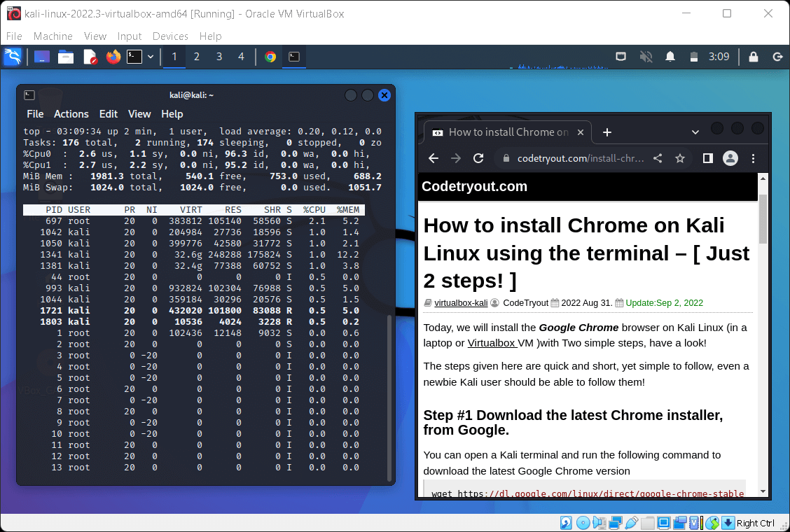Open VirtualBox Devices menu

coord(170,36)
